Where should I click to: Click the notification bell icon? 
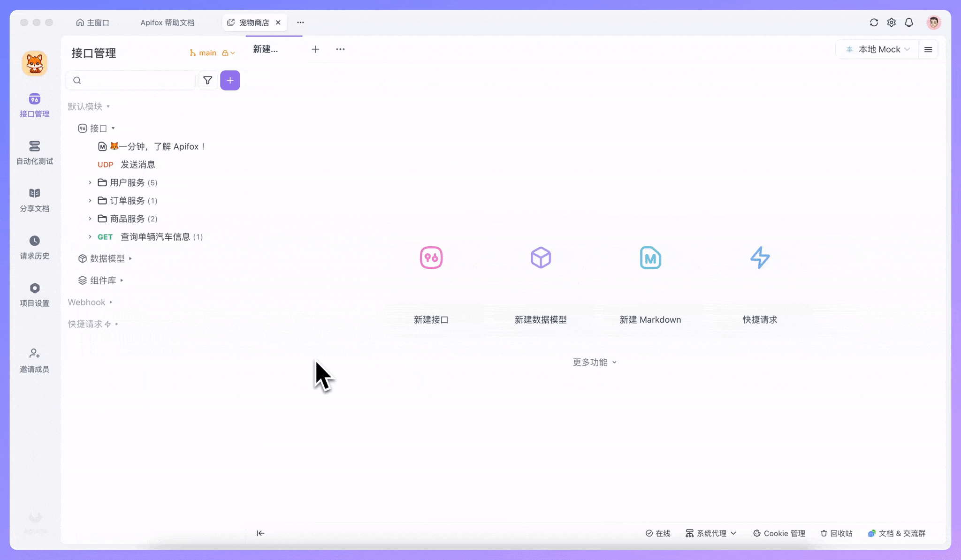(x=908, y=22)
